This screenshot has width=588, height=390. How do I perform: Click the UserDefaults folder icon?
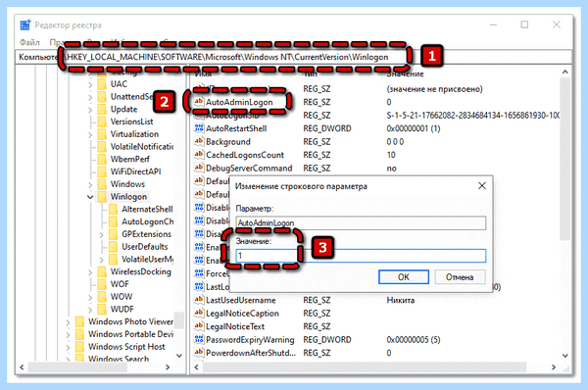[x=113, y=246]
